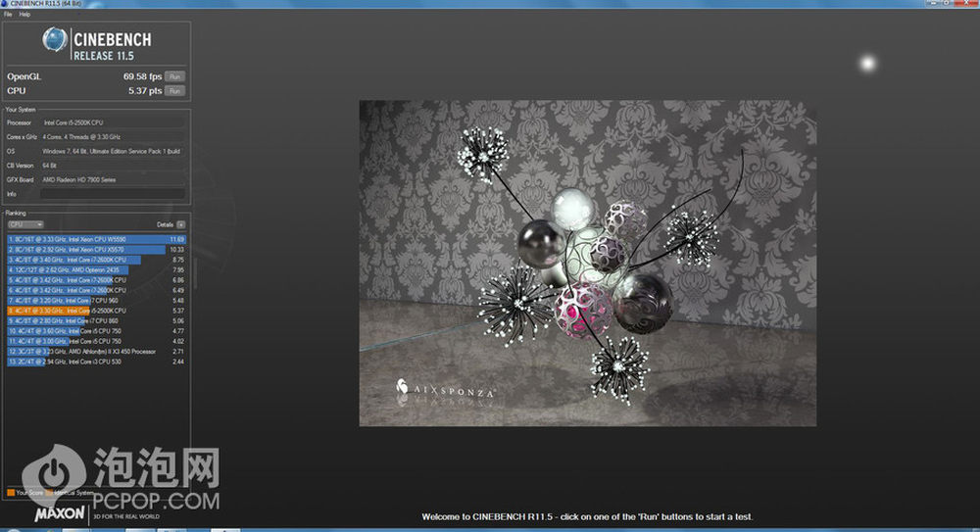The image size is (980, 532).
Task: Select Core i5 750 row at 3.00 GHz
Action: (96, 341)
